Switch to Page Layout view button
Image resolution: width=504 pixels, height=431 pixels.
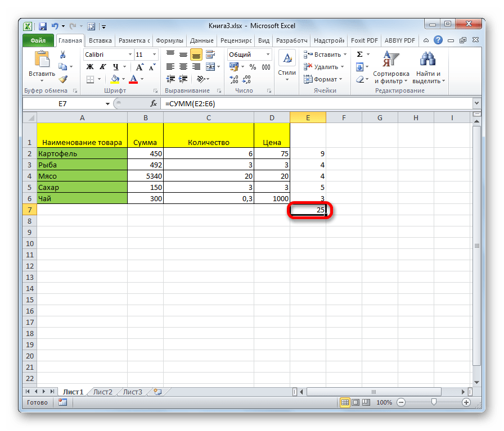pos(355,402)
